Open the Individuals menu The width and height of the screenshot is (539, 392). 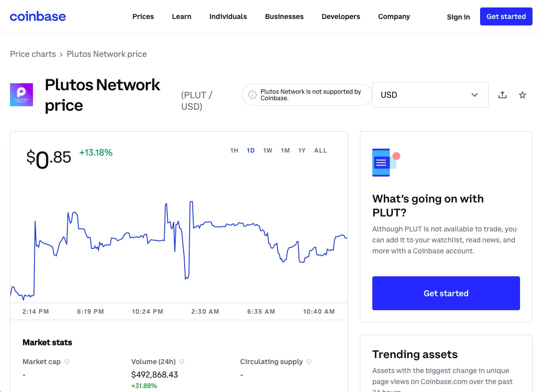tap(228, 16)
